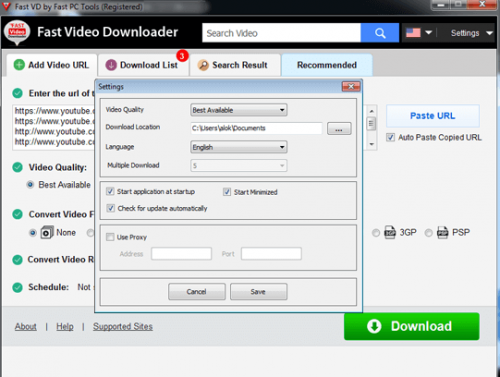Toggle Check for update automatically checkbox
This screenshot has height=377, width=500.
(110, 208)
